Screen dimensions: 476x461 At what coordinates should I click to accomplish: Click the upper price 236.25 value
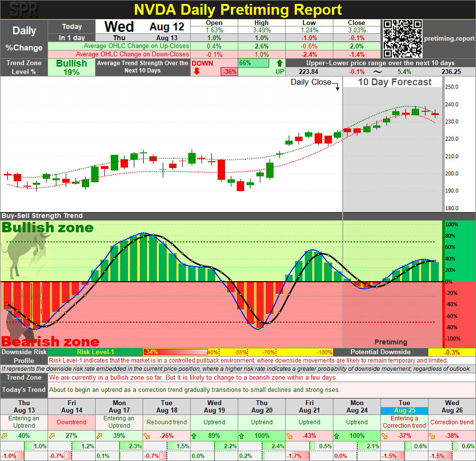(x=451, y=72)
